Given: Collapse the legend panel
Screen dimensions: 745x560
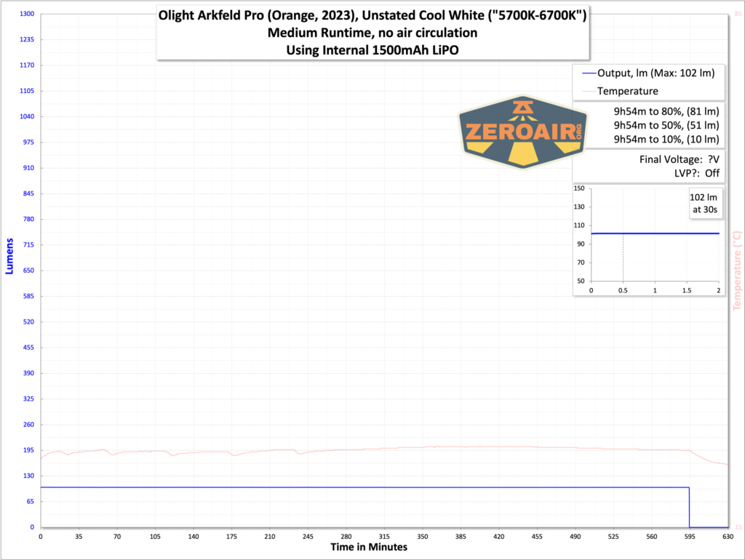Looking at the screenshot, I should [x=648, y=82].
